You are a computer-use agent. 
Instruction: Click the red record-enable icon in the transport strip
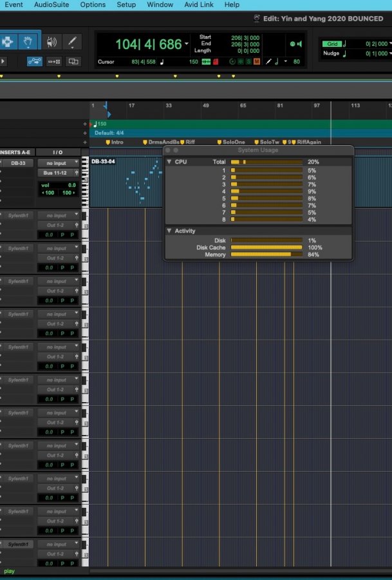(x=215, y=62)
